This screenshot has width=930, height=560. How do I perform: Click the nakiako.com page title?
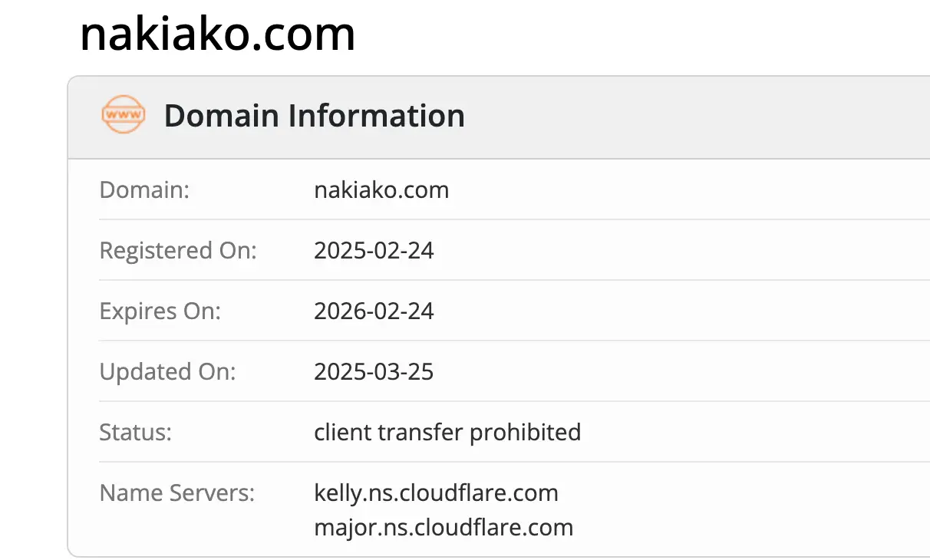pos(218,35)
